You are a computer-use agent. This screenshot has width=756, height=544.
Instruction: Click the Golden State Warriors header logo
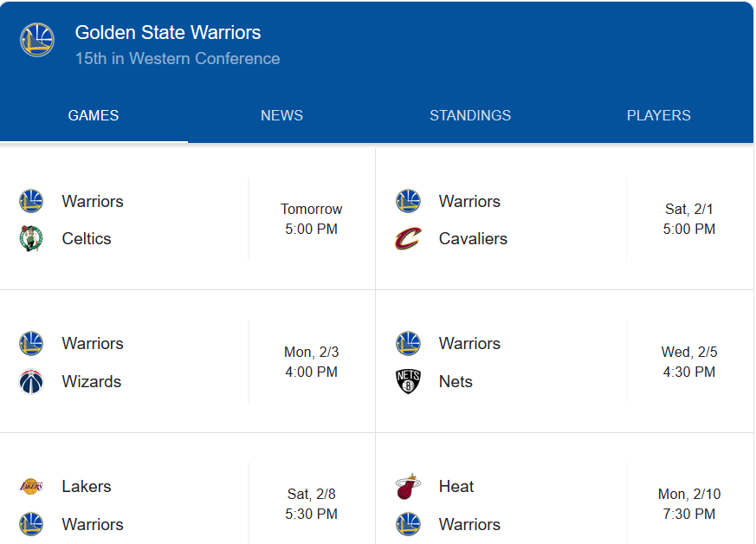(37, 41)
